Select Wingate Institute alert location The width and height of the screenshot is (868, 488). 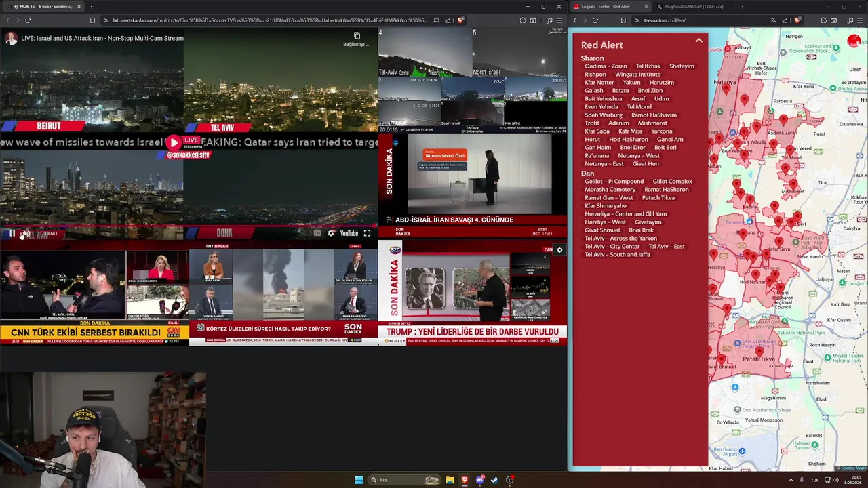tap(637, 75)
